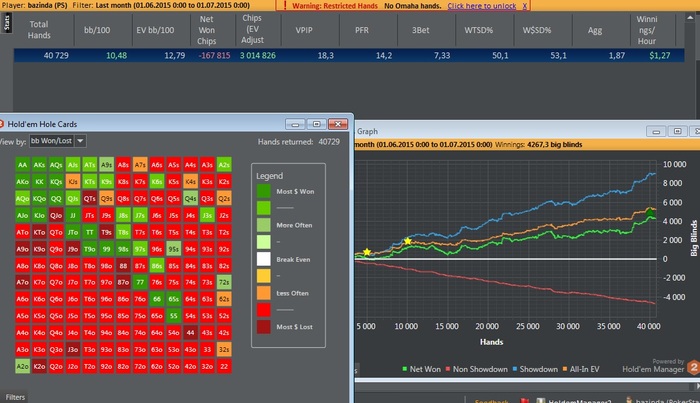
Task: Select the 55 green hole card cell
Action: click(173, 316)
